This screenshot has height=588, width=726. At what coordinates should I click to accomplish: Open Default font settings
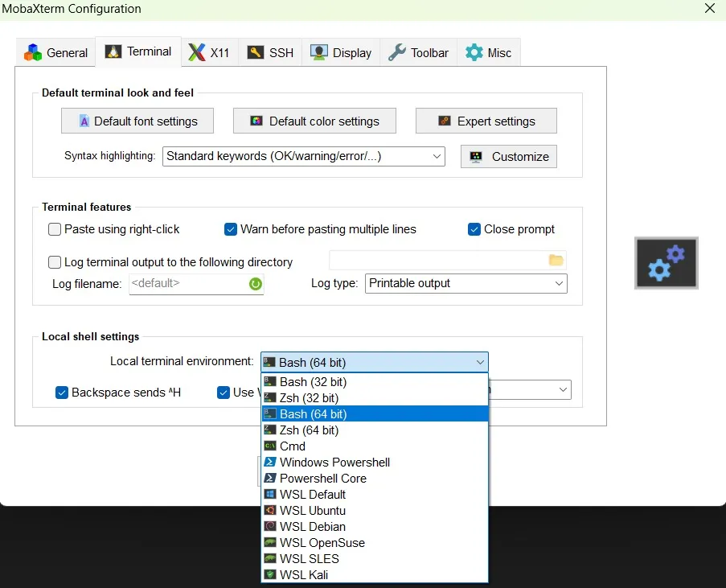137,120
